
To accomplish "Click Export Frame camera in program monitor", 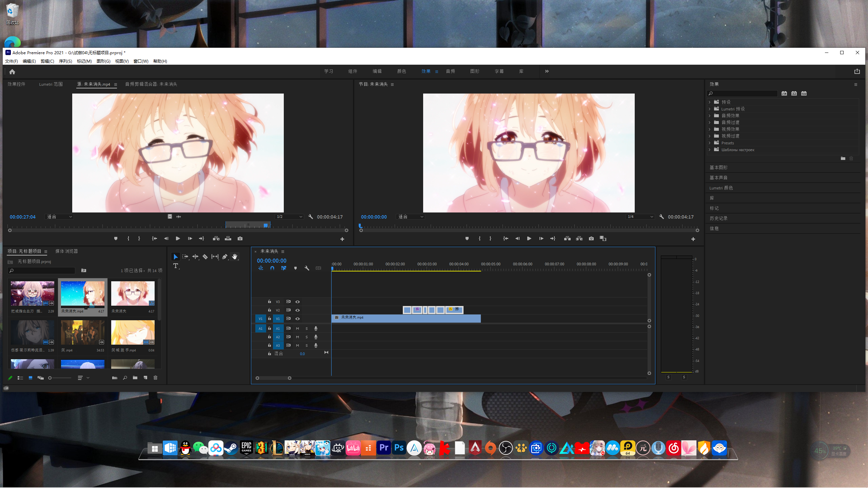I will point(591,239).
